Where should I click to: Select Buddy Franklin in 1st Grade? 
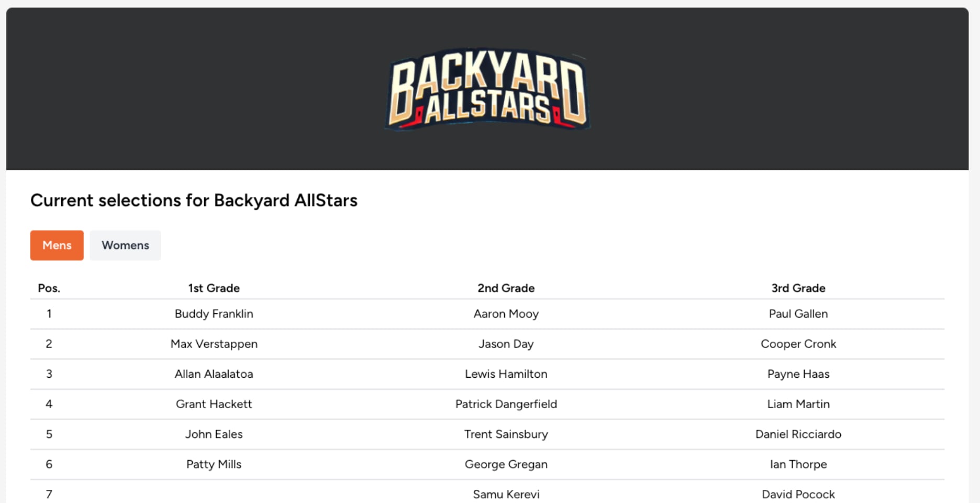(x=214, y=314)
